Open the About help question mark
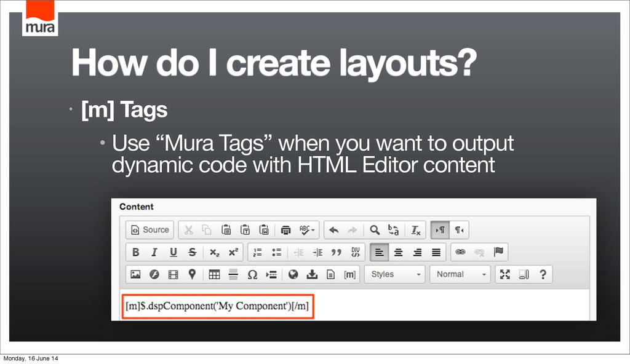Image resolution: width=630 pixels, height=364 pixels. coord(543,274)
